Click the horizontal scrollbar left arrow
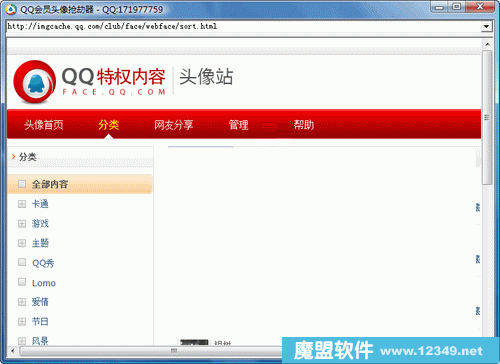This screenshot has height=364, width=500. (x=13, y=351)
